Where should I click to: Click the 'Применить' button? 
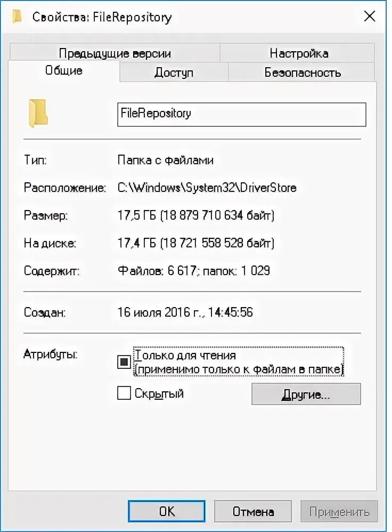tap(339, 511)
